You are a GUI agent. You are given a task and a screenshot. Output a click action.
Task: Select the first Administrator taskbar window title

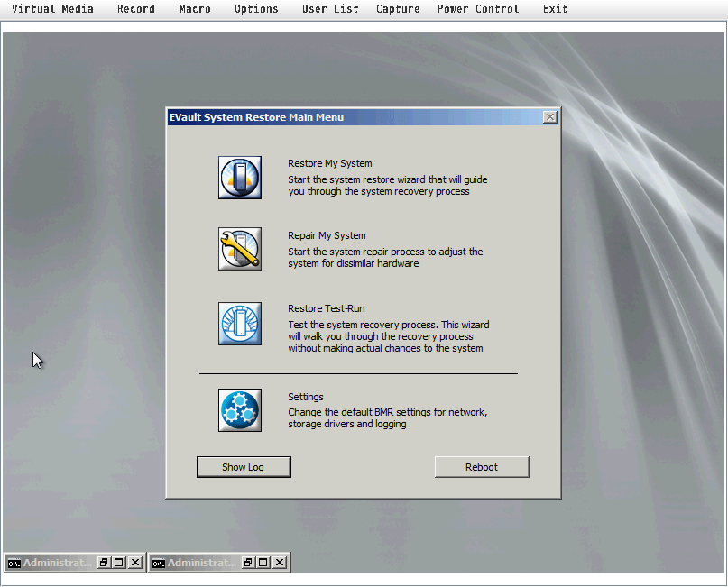point(58,563)
